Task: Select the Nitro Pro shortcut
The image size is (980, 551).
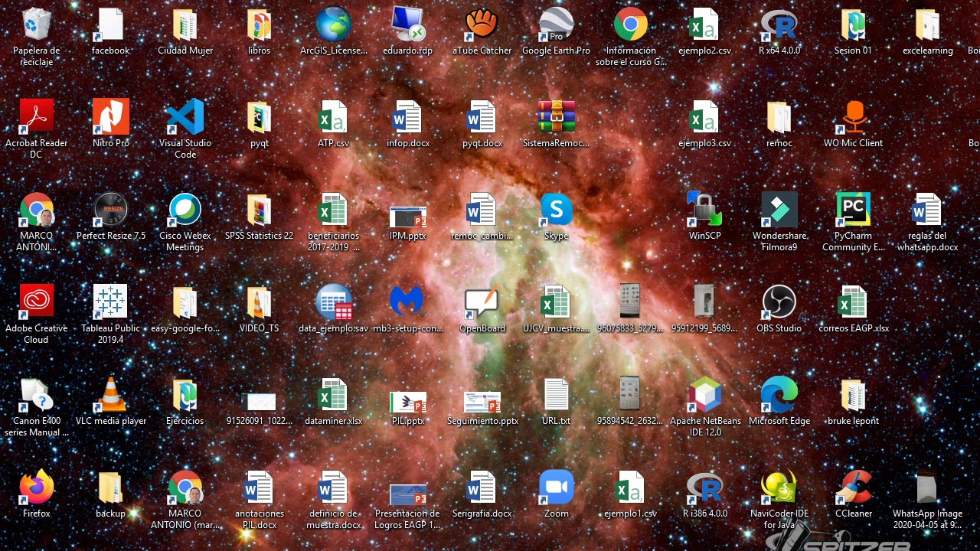Action: [x=110, y=117]
